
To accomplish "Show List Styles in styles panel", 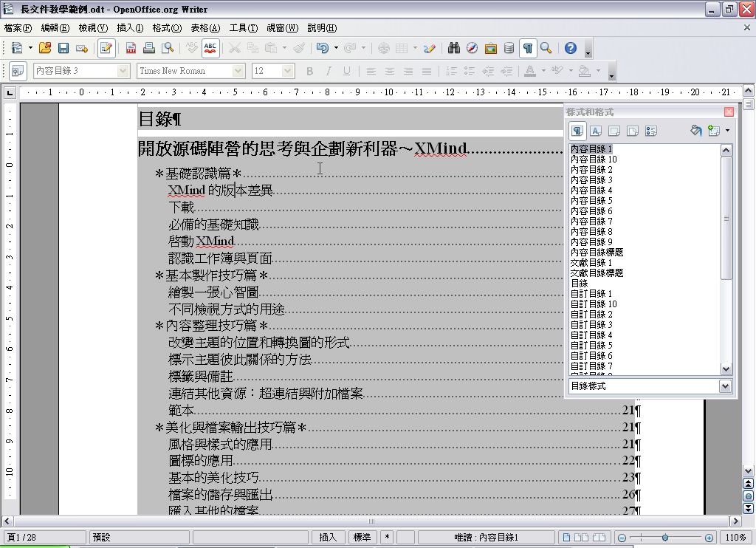I will 651,131.
